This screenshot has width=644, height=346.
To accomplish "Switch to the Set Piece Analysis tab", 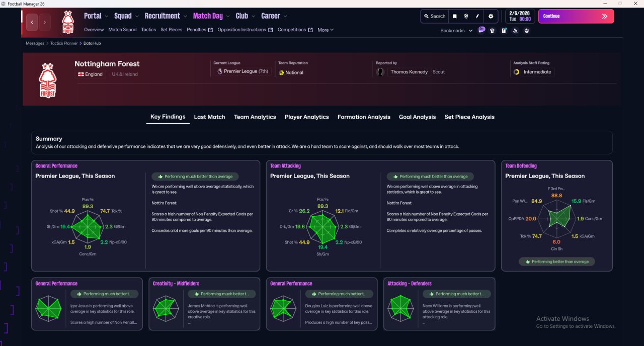I will pos(469,117).
